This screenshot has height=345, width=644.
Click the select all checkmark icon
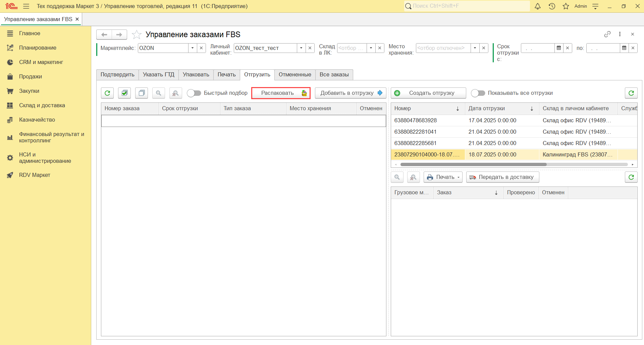click(x=124, y=93)
